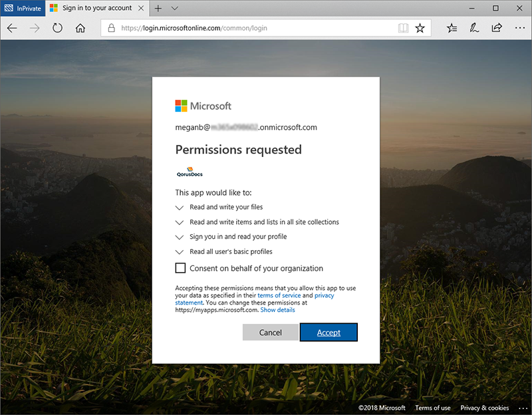Expand Read all user's basic profiles
The image size is (532, 415).
(179, 252)
